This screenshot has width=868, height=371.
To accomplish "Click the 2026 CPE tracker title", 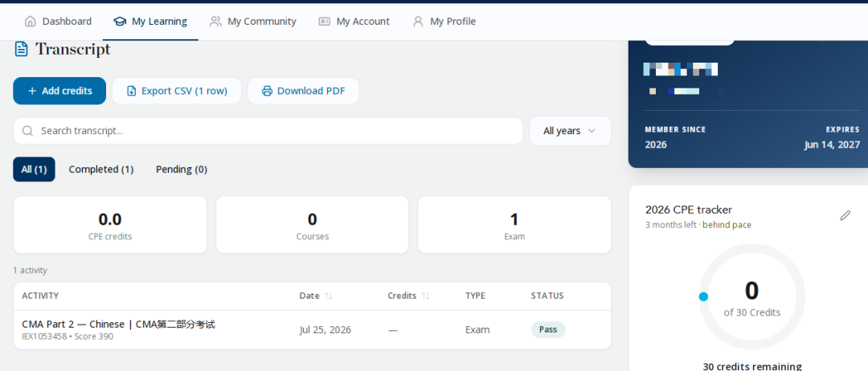I will pos(689,210).
